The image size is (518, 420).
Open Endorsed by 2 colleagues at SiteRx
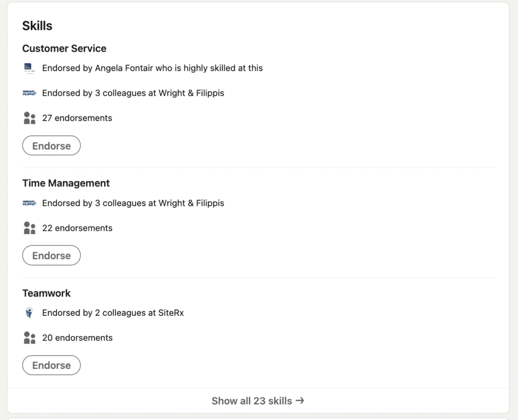pyautogui.click(x=113, y=313)
